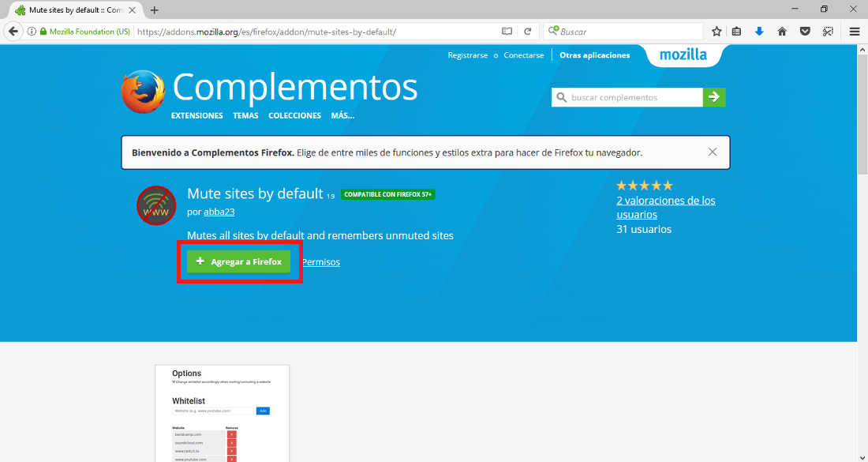Close the Mute sites by default tab
Image resolution: width=868 pixels, height=462 pixels.
pos(132,10)
